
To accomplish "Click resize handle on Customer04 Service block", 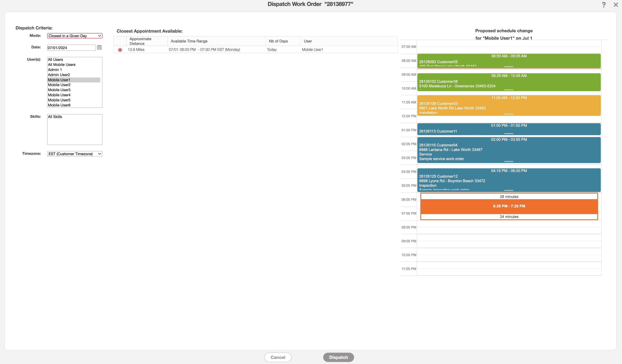I will (x=508, y=161).
